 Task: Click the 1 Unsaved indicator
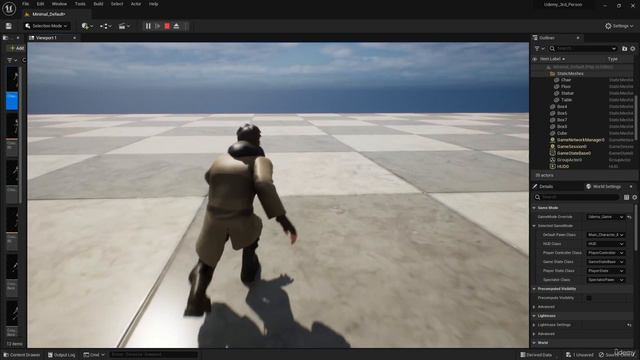click(580, 355)
